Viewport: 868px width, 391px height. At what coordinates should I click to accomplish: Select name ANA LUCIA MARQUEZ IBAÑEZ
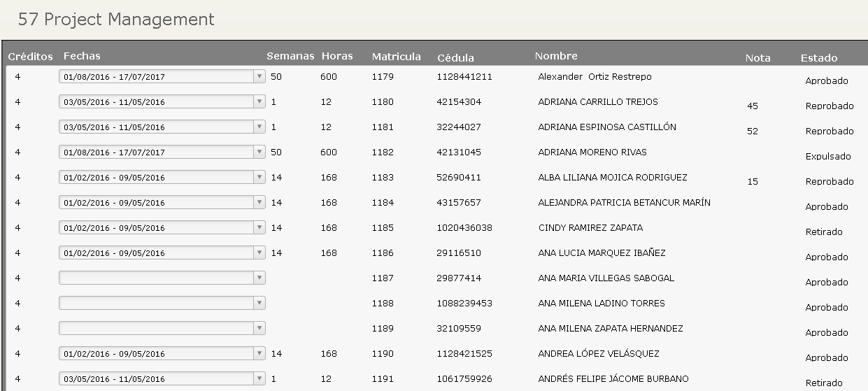[x=602, y=253]
